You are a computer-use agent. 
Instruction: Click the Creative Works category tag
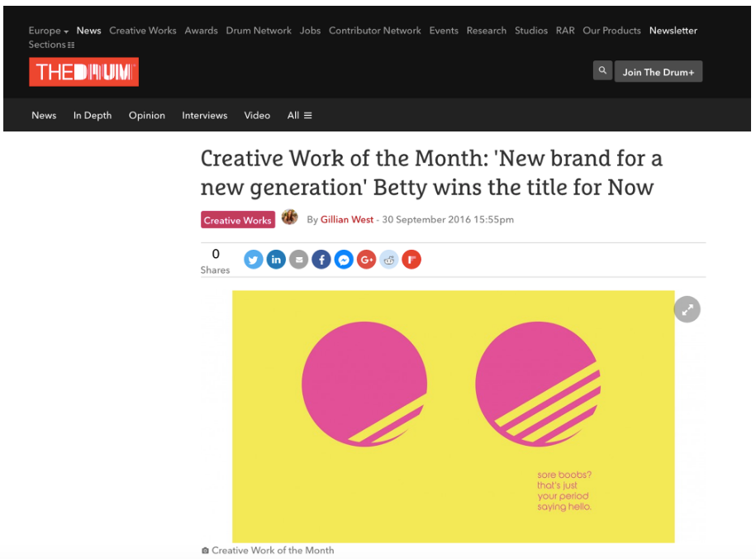coord(238,220)
